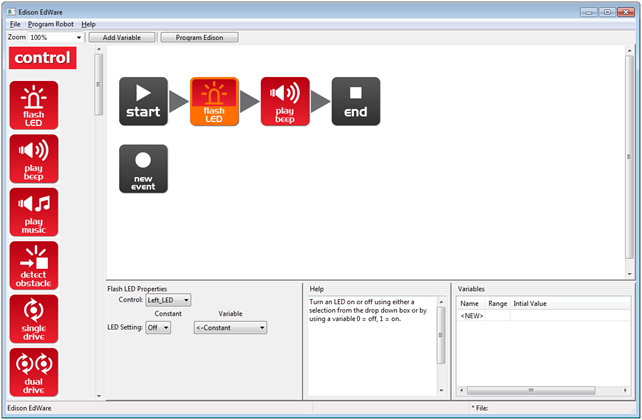This screenshot has width=642, height=420.
Task: Select the play beep block in palette
Action: pos(34,159)
